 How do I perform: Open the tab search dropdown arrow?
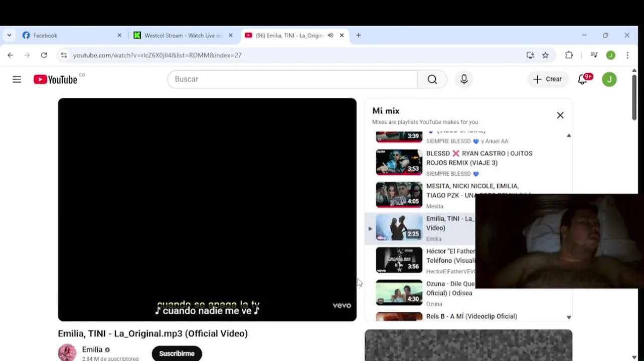[9, 36]
